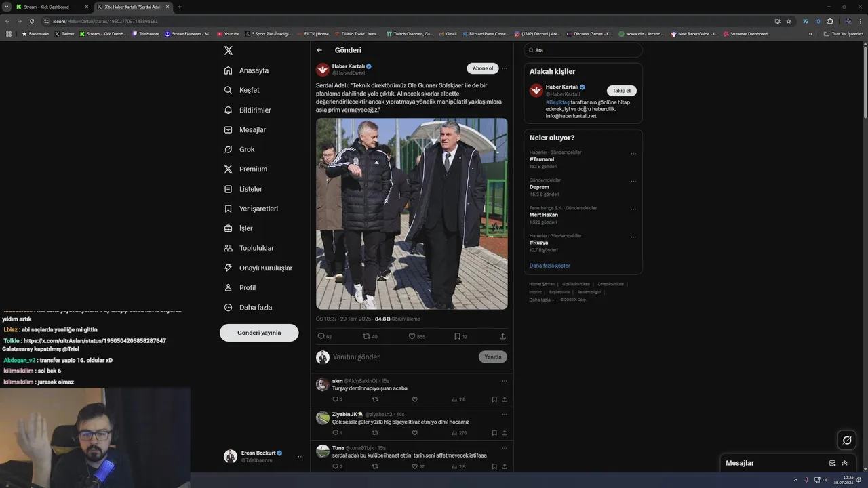
Task: Open options for #Tsunami trend
Action: pyautogui.click(x=633, y=154)
